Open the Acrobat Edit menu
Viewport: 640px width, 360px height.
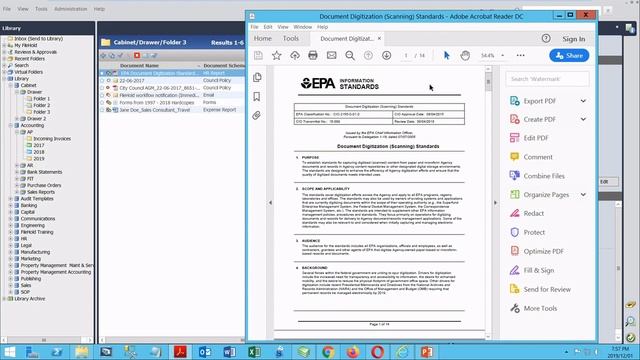tap(268, 27)
